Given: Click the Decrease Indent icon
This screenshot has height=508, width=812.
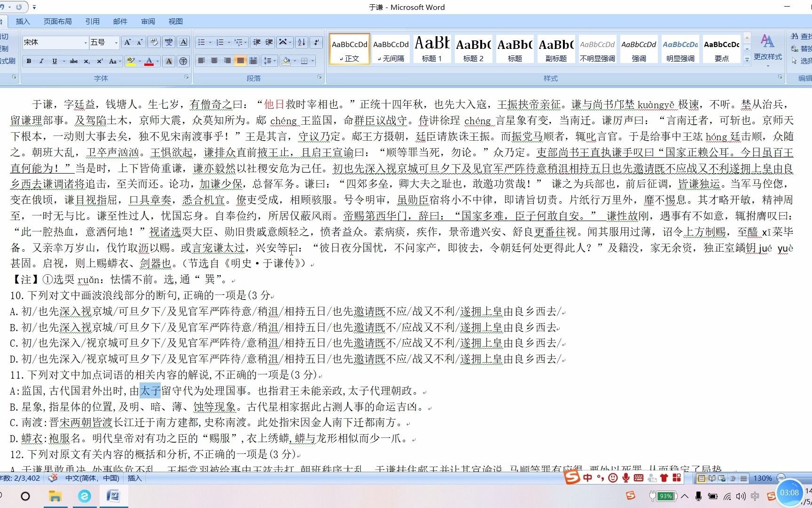Looking at the screenshot, I should [257, 42].
